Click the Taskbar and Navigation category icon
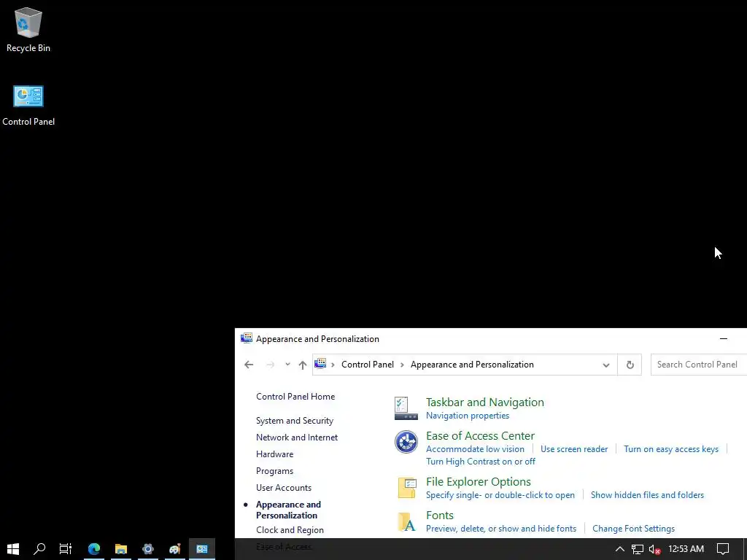The width and height of the screenshot is (747, 560). (x=406, y=408)
